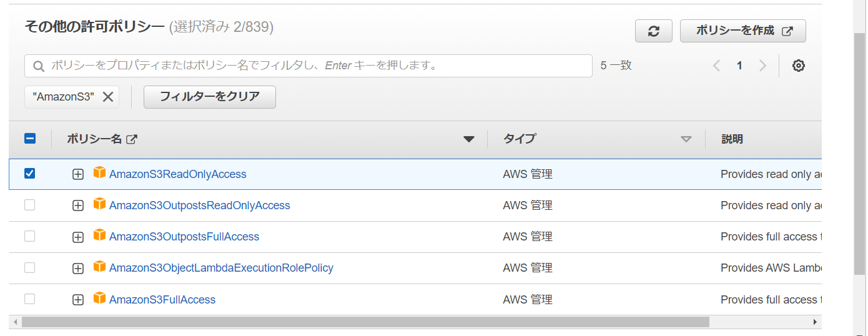
Task: Click the search magnifier icon
Action: (39, 66)
